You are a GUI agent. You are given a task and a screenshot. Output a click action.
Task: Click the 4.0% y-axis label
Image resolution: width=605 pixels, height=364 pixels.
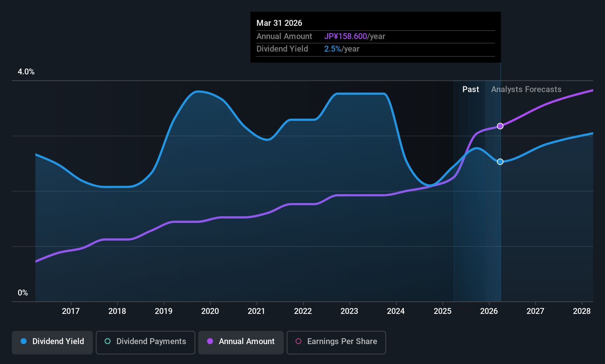26,72
